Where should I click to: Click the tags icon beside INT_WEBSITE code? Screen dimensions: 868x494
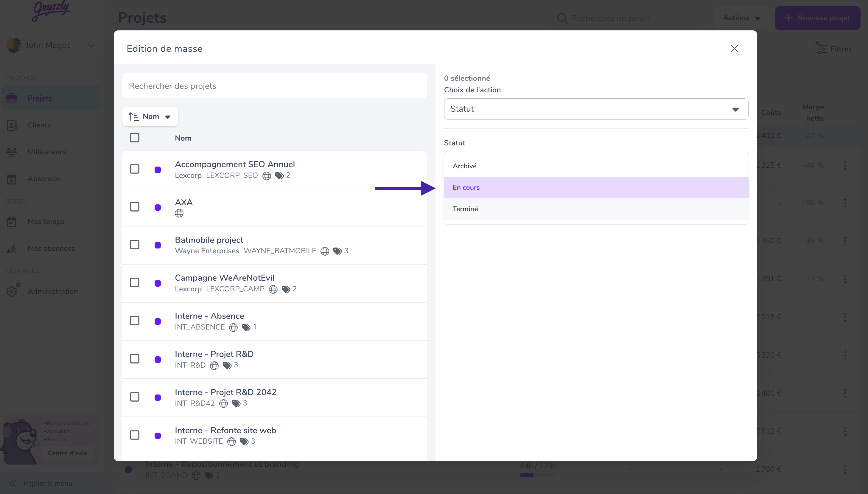point(244,442)
